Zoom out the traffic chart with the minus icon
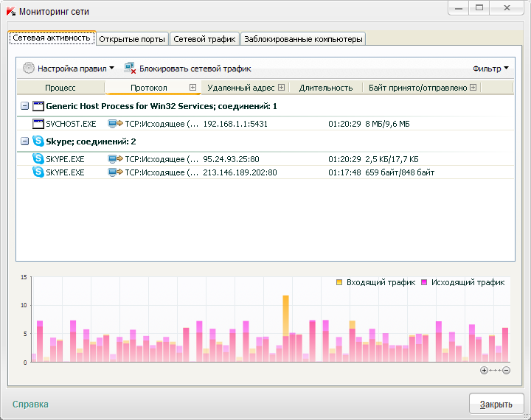This screenshot has width=531, height=420. click(x=506, y=370)
